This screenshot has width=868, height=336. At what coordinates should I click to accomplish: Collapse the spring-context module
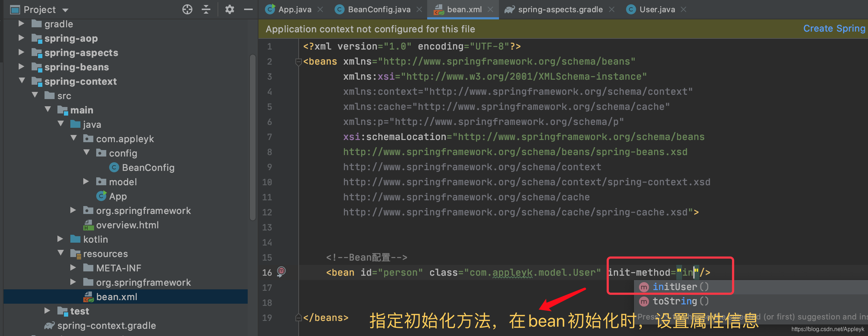pyautogui.click(x=22, y=80)
